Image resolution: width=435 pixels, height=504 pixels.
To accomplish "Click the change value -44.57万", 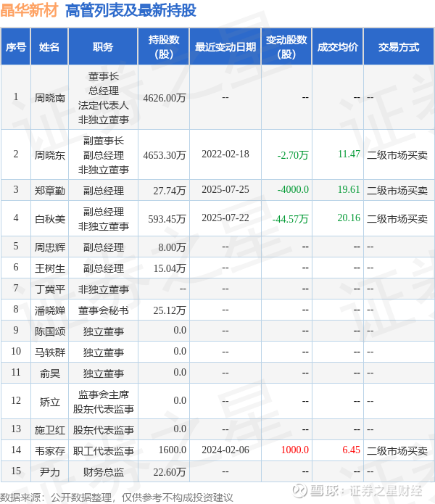I will [291, 219].
